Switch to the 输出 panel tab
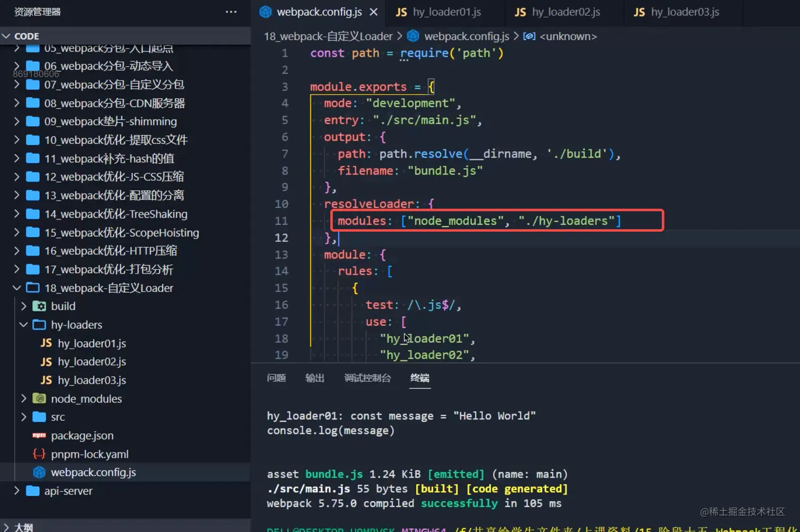Screen dimensions: 800x532 315,378
